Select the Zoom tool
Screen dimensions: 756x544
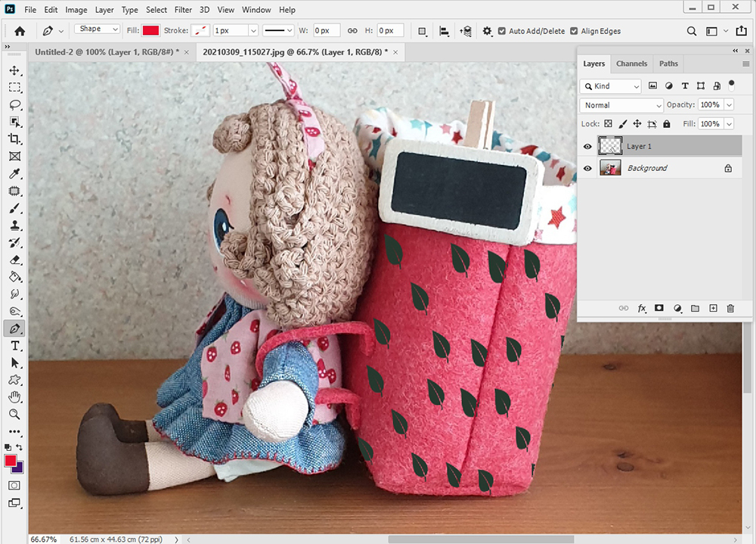coord(14,414)
